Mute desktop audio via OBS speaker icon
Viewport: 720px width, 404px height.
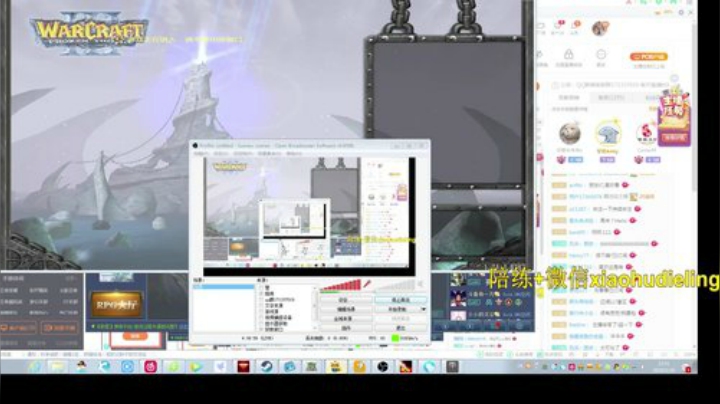point(420,285)
